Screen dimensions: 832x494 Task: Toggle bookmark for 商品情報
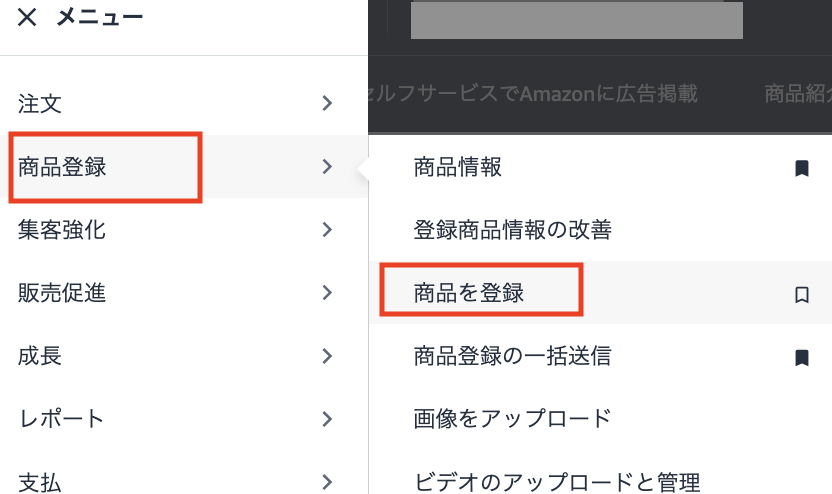[x=801, y=169]
